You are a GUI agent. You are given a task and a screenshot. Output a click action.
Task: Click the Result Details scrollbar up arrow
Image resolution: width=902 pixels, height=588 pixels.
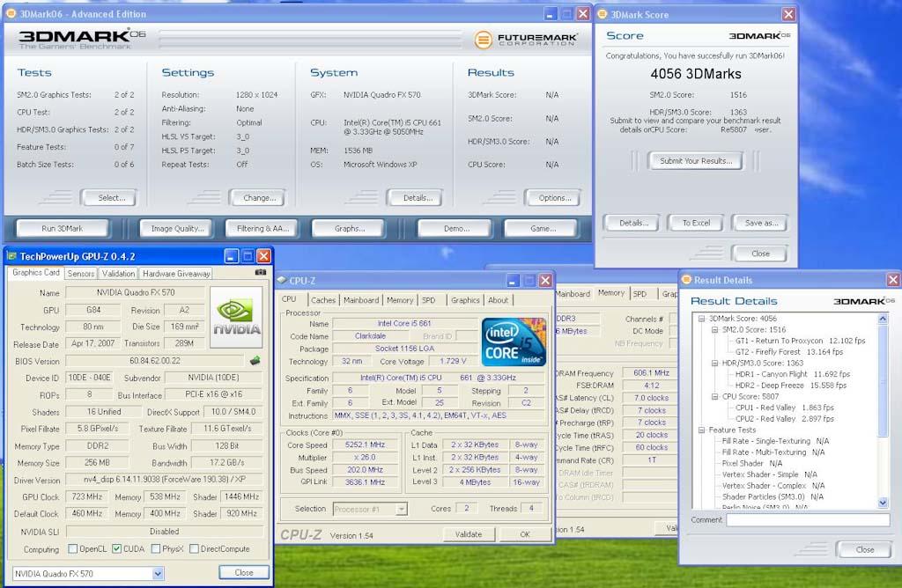(883, 318)
